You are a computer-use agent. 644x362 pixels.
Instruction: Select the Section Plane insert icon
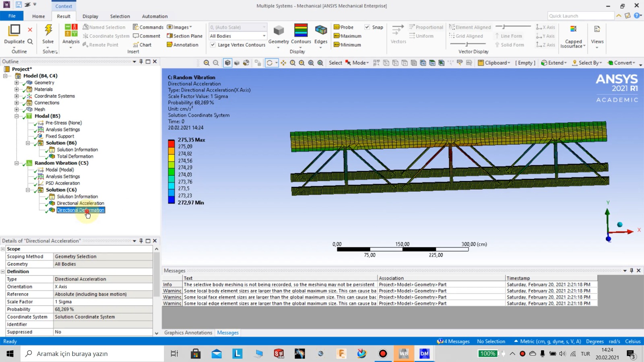click(x=184, y=36)
